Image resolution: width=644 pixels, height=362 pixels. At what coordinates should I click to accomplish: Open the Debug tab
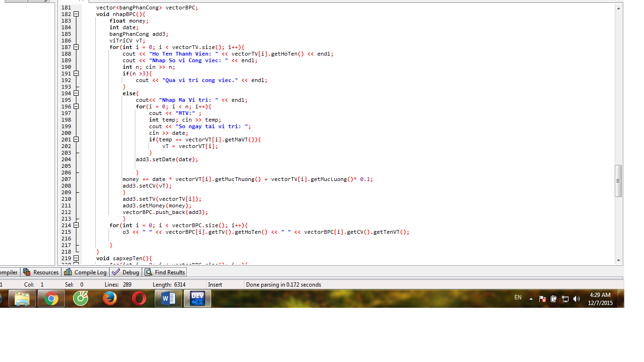tap(126, 272)
